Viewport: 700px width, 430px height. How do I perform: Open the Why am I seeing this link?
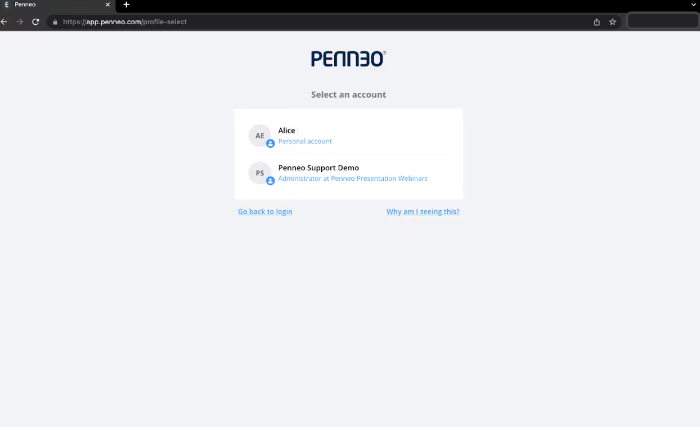click(423, 212)
